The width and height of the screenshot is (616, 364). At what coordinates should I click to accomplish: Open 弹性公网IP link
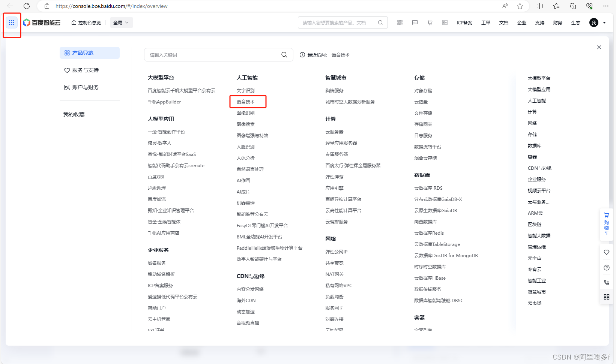pos(337,252)
